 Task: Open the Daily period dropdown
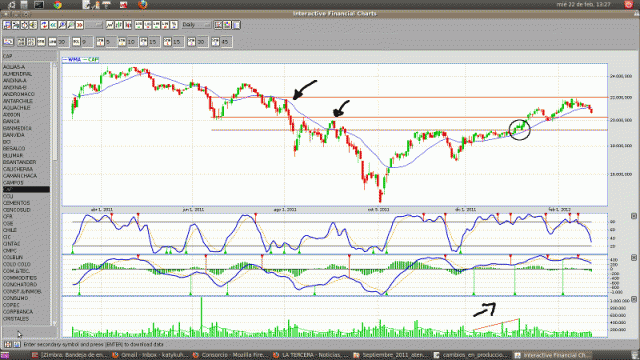point(196,25)
